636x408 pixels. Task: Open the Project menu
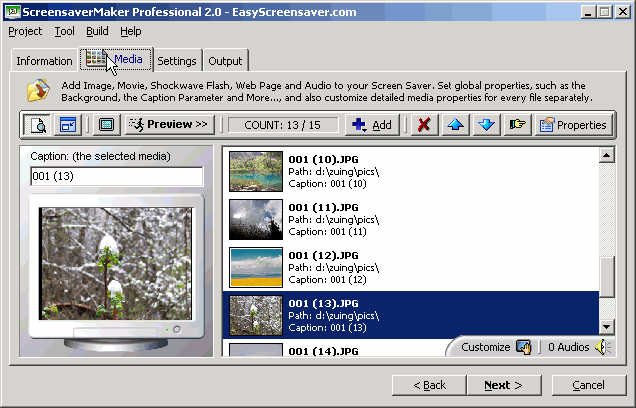(25, 31)
